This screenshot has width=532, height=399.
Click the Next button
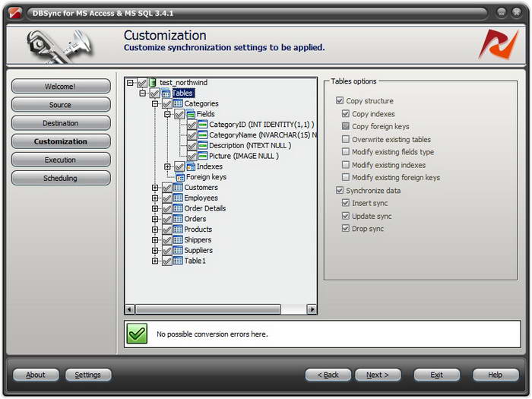click(x=378, y=375)
